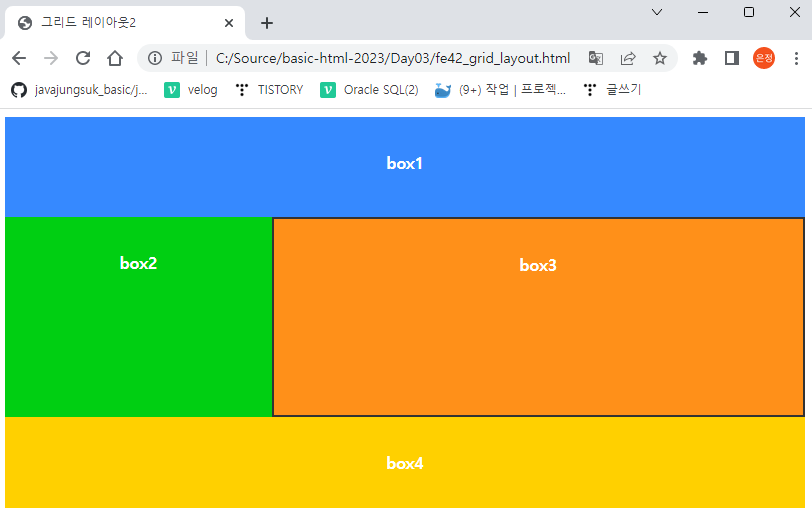View site information icon in address bar
The width and height of the screenshot is (812, 518).
[155, 58]
